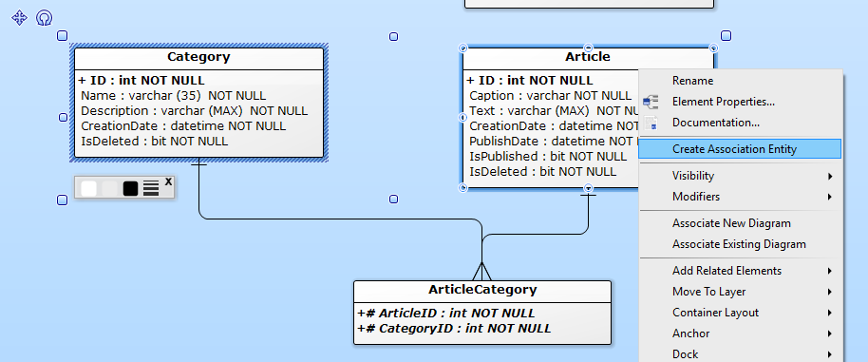Click Article's ID : int NOT NULL column
The height and width of the screenshot is (362, 868).
(530, 81)
